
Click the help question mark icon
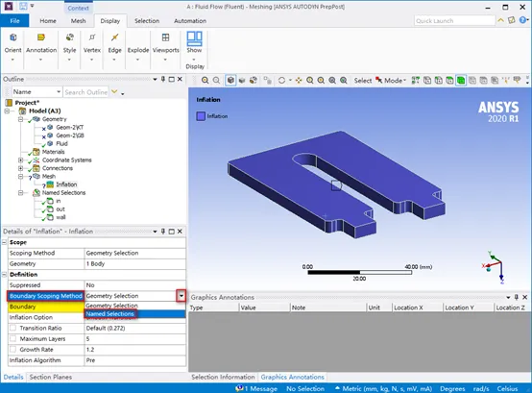(522, 20)
